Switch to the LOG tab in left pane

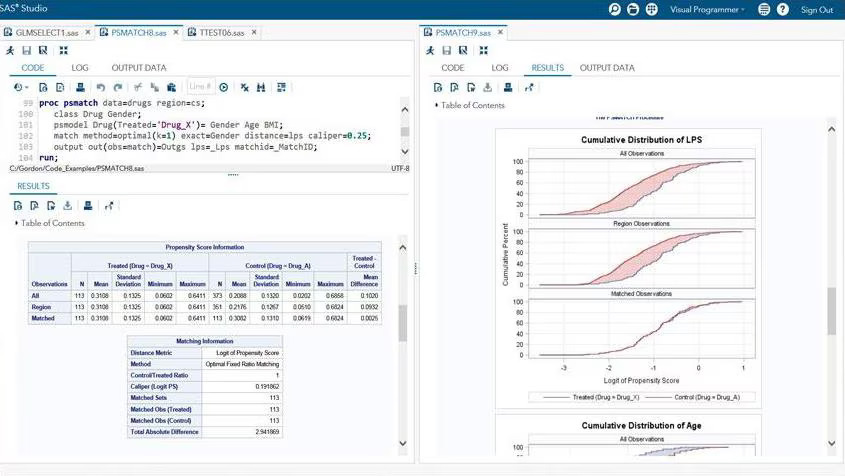point(79,67)
